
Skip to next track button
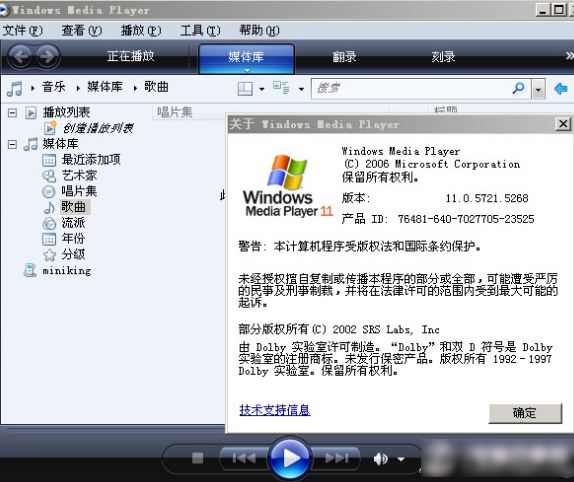click(x=336, y=458)
